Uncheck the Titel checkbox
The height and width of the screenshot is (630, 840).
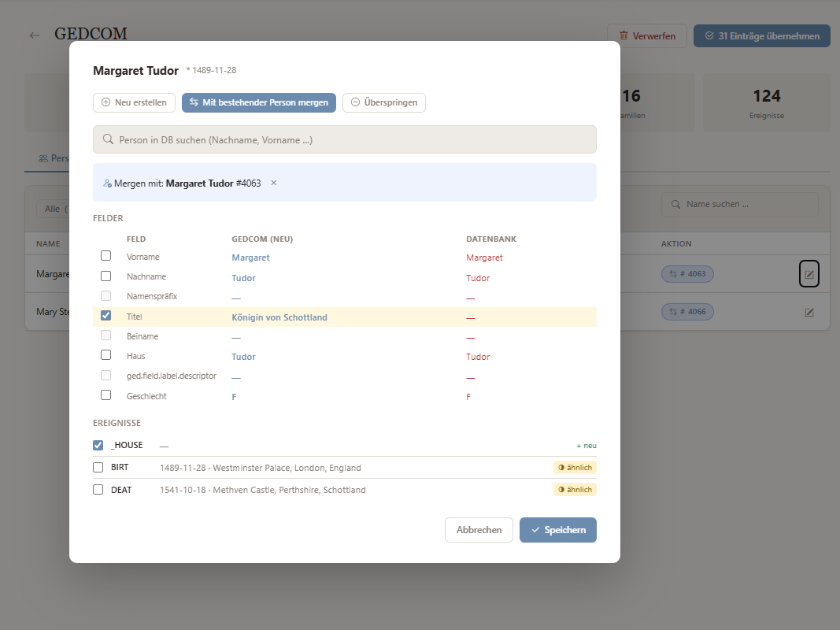[x=106, y=316]
